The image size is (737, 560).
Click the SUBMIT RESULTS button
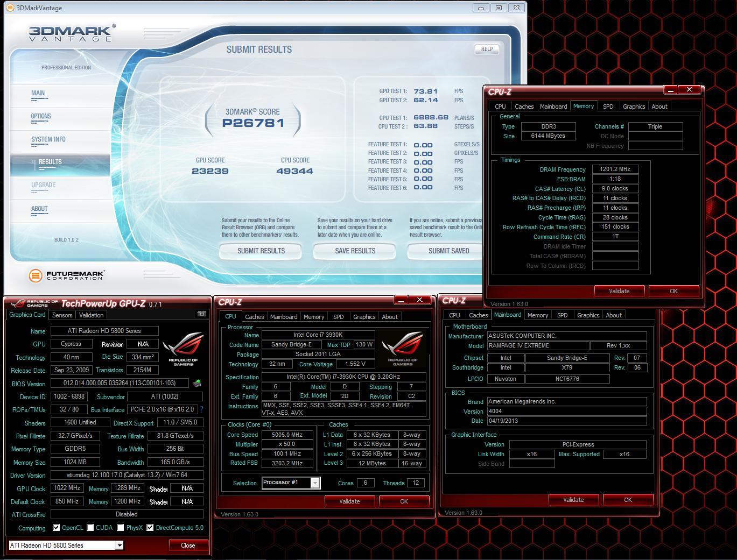(x=261, y=251)
